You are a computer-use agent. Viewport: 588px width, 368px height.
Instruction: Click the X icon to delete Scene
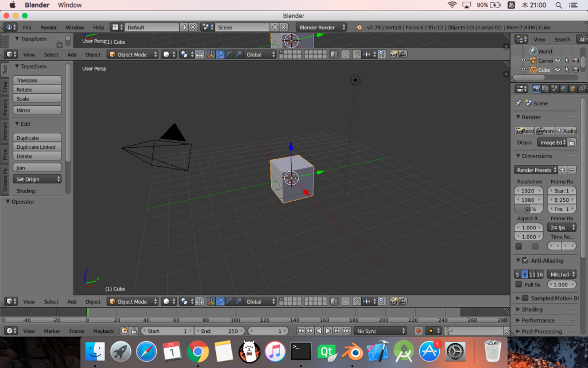(284, 27)
